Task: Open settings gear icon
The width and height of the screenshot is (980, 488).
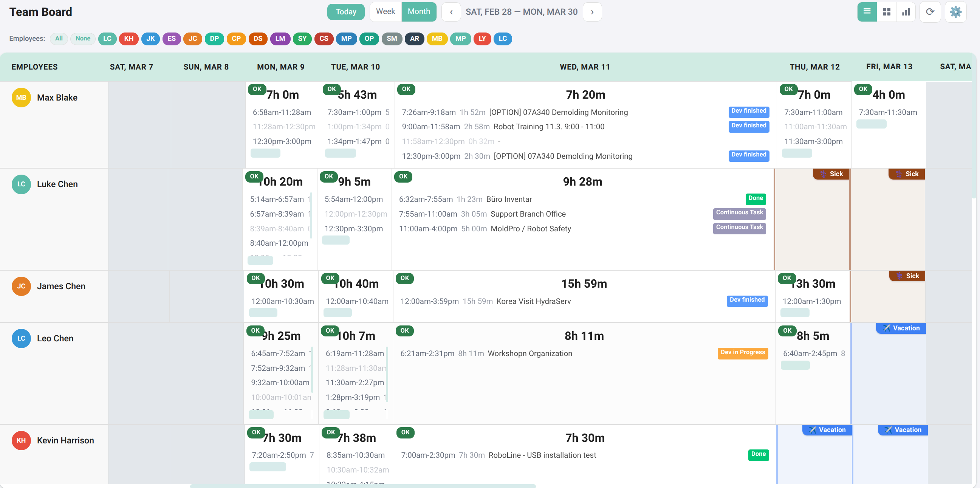Action: pyautogui.click(x=955, y=12)
